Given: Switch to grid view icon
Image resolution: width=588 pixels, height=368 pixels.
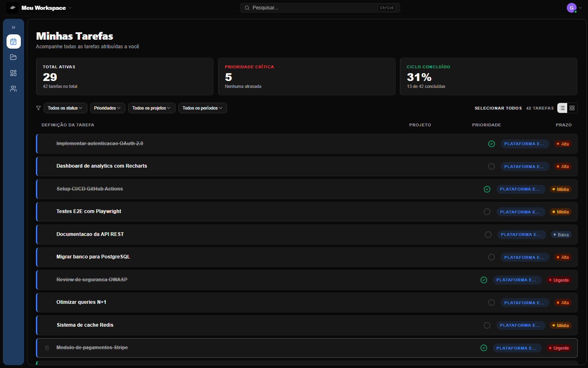Looking at the screenshot, I should [x=572, y=108].
